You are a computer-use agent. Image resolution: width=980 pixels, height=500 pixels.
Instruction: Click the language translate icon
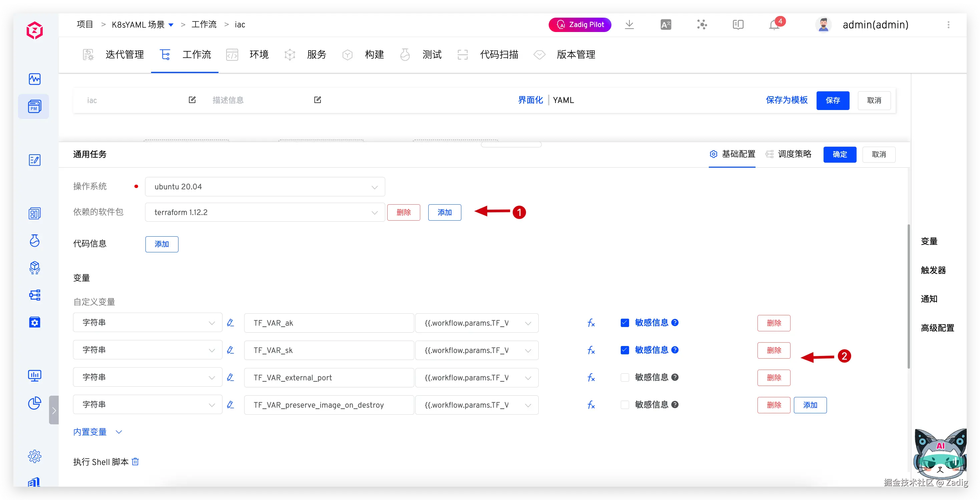(x=665, y=25)
